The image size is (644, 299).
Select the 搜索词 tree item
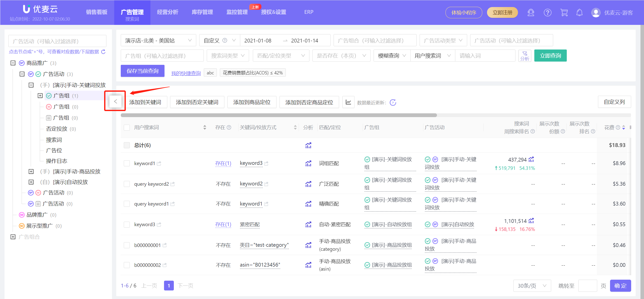click(x=54, y=140)
